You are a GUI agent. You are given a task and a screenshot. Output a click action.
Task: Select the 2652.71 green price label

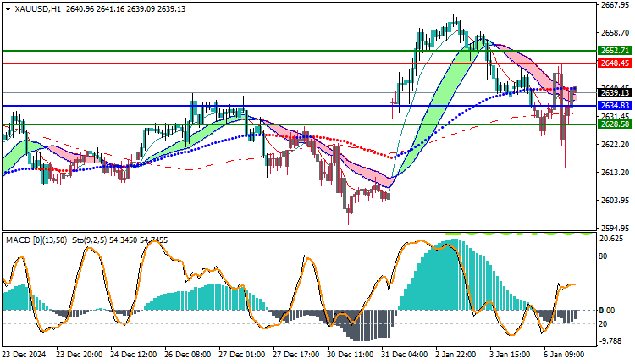(x=615, y=51)
